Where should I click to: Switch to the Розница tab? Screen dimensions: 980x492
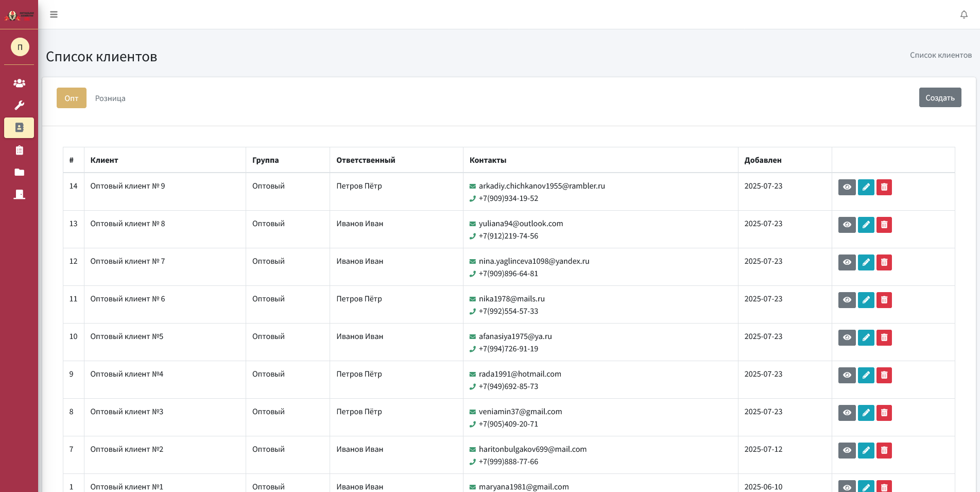pos(109,98)
